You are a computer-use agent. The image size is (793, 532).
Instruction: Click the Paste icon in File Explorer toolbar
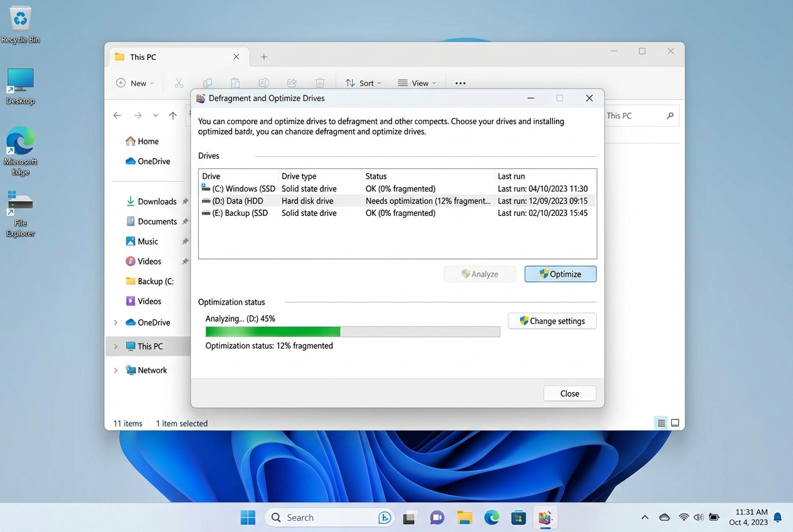[x=235, y=83]
